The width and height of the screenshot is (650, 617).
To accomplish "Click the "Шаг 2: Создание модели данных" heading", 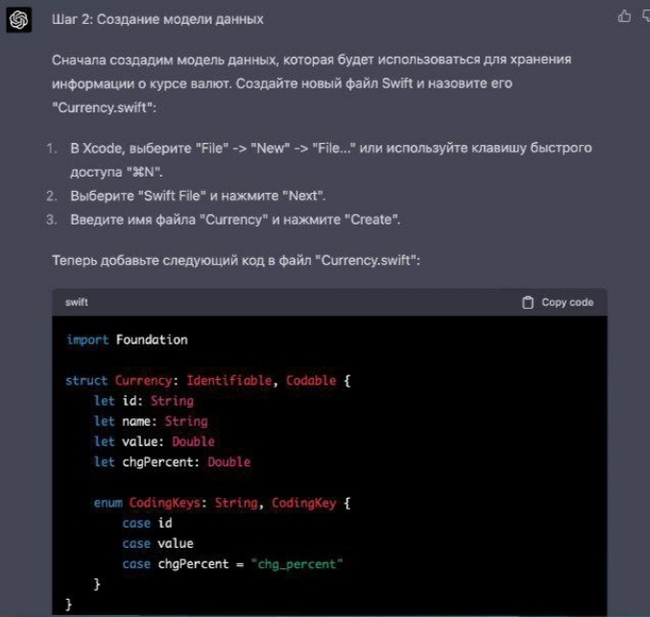I will pyautogui.click(x=157, y=20).
